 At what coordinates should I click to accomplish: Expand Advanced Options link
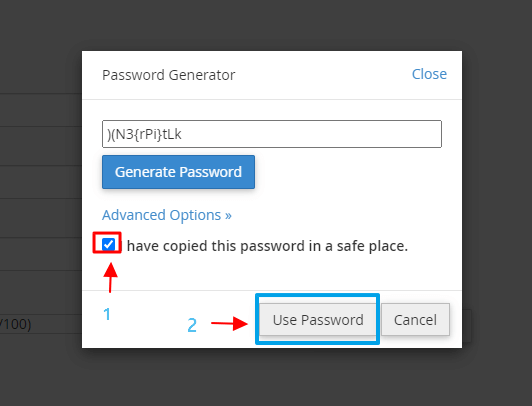[167, 215]
